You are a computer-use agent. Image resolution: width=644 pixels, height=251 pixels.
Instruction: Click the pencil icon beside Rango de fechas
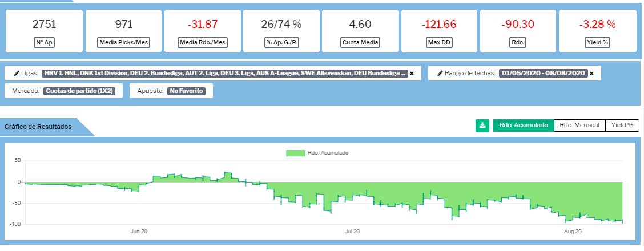440,74
